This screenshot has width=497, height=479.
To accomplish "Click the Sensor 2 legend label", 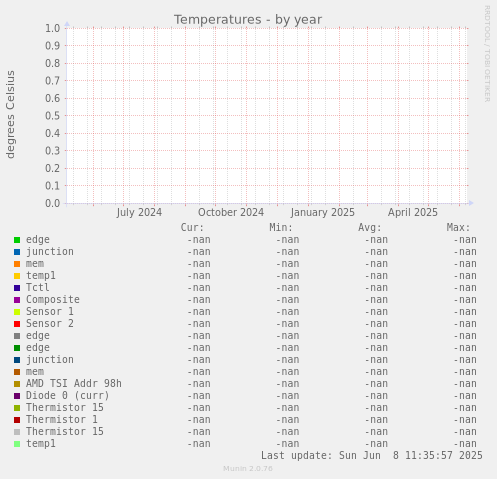I will [50, 323].
